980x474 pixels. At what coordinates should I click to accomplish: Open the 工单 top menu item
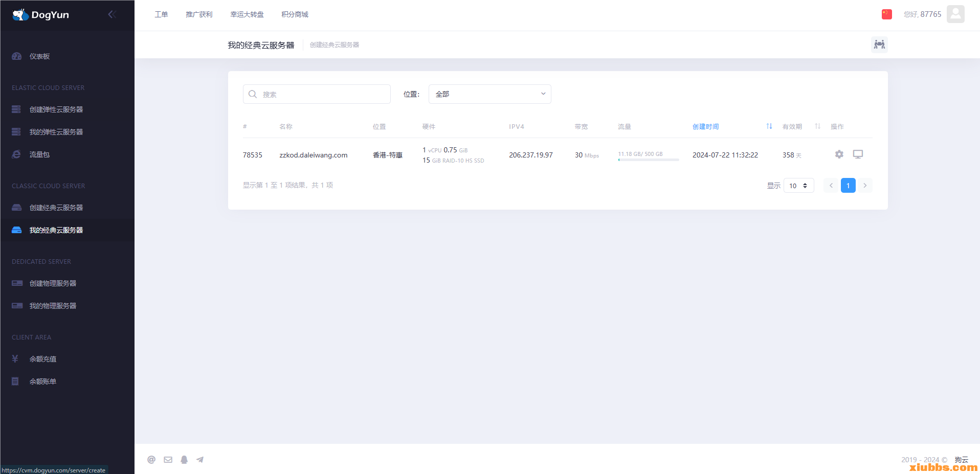click(161, 14)
